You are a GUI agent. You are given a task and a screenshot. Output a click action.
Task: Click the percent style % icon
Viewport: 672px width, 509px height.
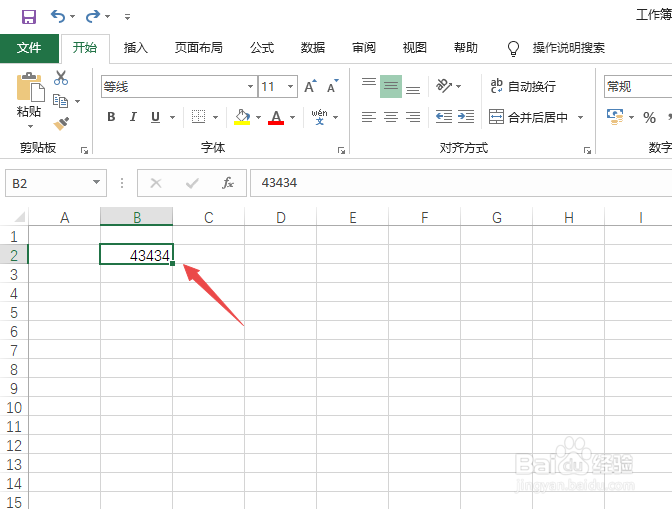click(x=649, y=117)
